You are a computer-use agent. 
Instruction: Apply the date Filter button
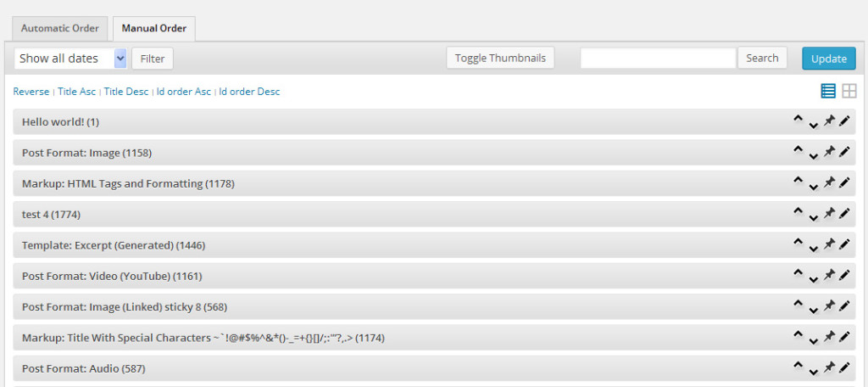click(153, 59)
